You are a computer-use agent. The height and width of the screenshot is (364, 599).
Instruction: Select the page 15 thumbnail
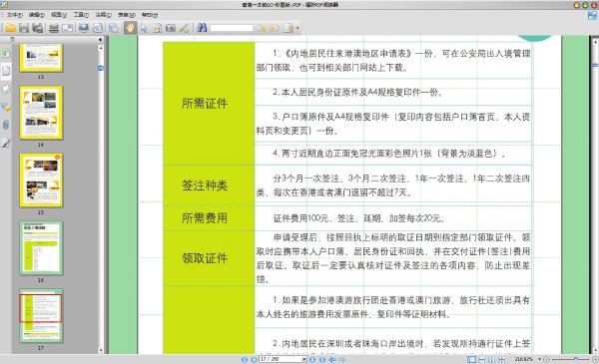pos(41,181)
